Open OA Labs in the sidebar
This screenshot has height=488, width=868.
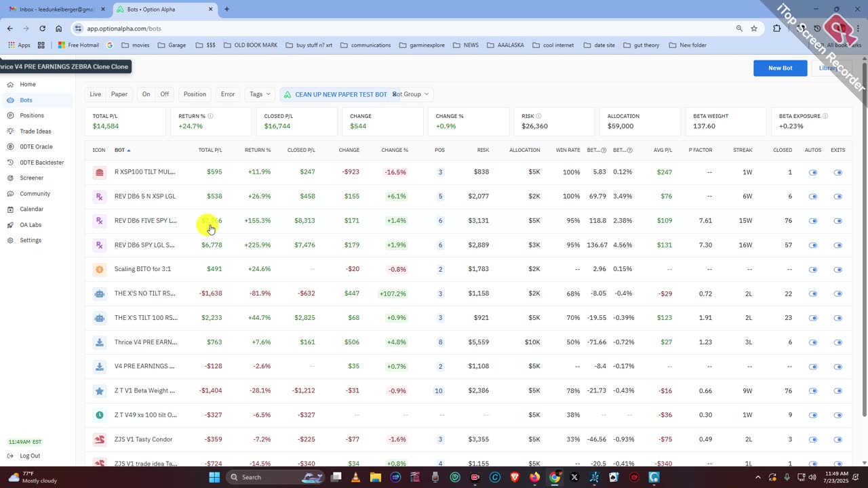31,224
